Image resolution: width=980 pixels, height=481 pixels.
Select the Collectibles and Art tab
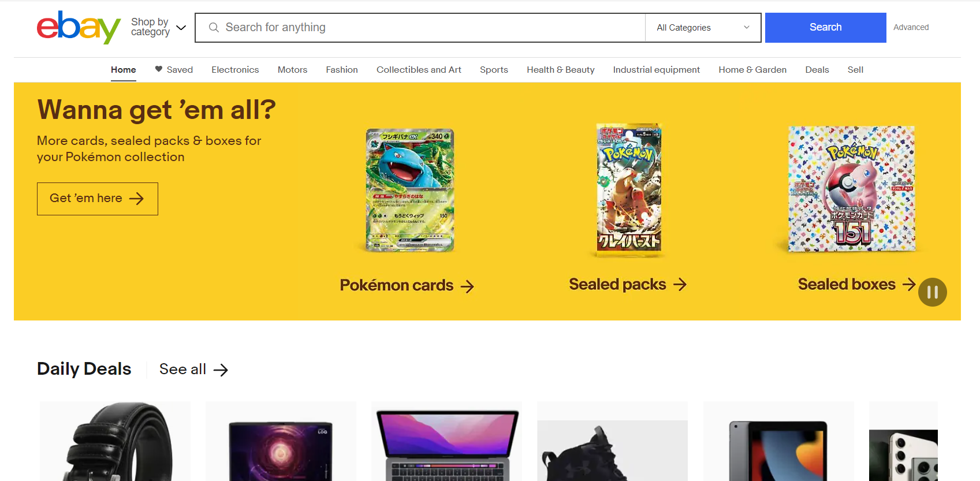pos(419,70)
